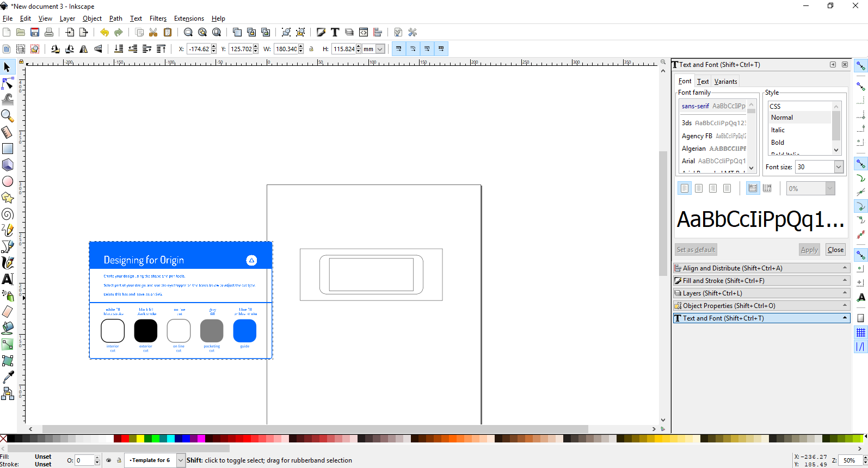This screenshot has width=868, height=468.
Task: Activate the Zoom tool in toolbox
Action: (x=7, y=116)
